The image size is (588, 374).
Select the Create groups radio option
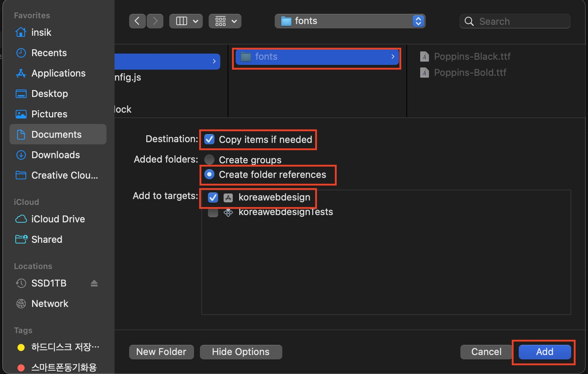(x=209, y=160)
